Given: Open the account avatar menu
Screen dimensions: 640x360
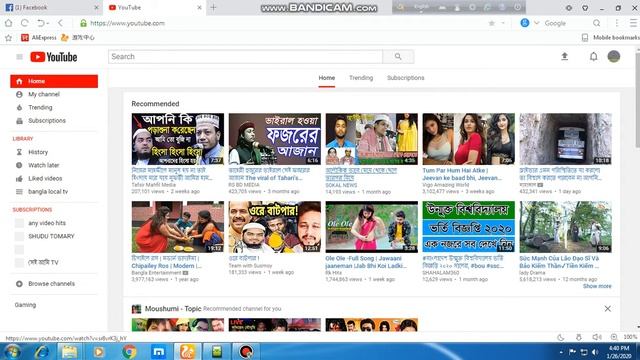Looking at the screenshot, I should tap(613, 56).
